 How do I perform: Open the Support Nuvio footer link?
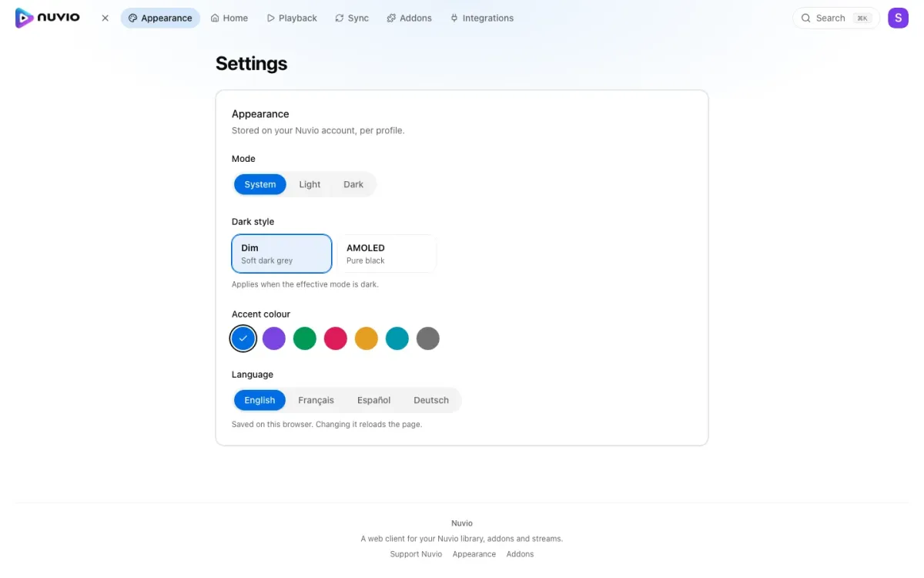[x=416, y=554]
